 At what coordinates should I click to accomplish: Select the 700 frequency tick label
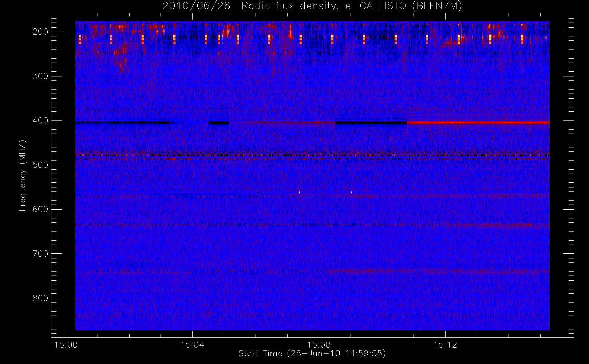(x=40, y=254)
